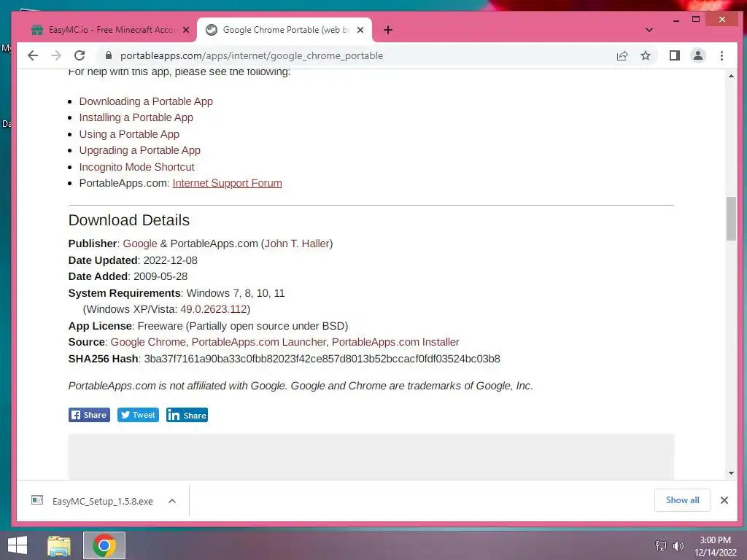Share on LinkedIn button
This screenshot has height=560, width=747.
[187, 415]
